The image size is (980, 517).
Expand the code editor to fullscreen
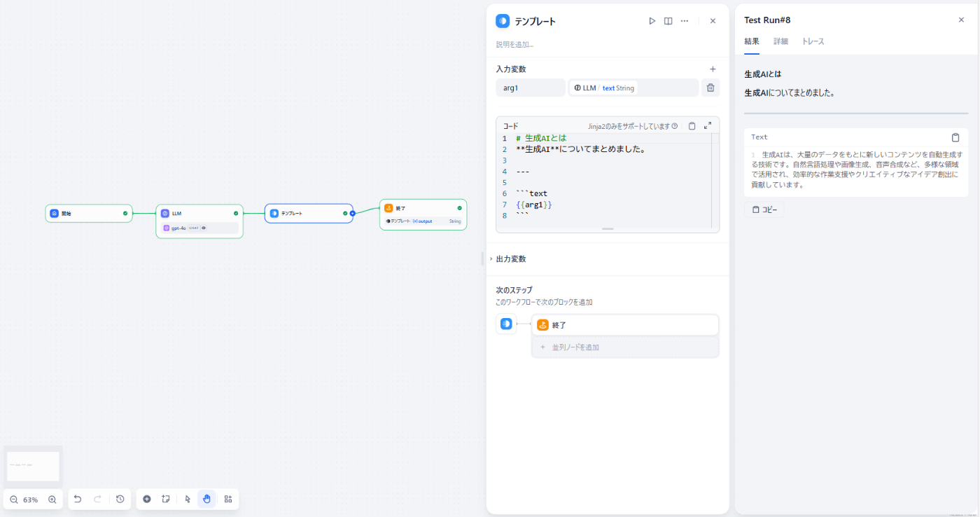[708, 125]
